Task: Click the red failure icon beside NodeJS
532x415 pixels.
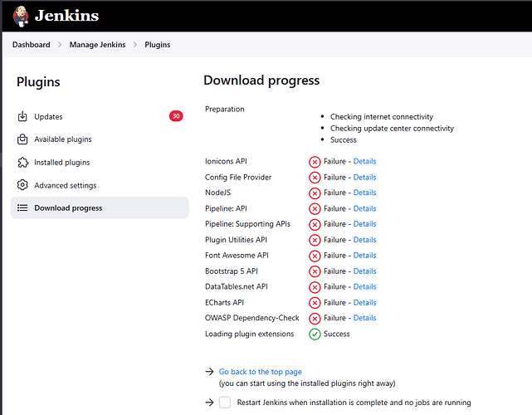Action: click(x=315, y=193)
